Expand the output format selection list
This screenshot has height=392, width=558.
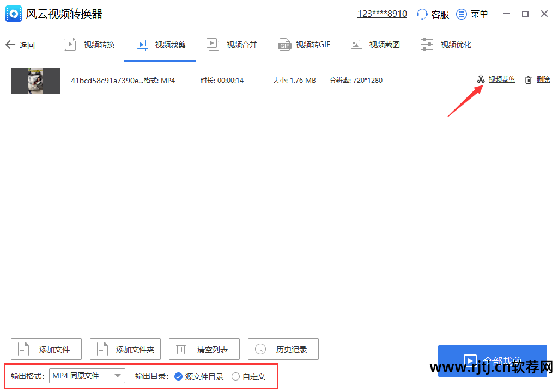(x=119, y=376)
